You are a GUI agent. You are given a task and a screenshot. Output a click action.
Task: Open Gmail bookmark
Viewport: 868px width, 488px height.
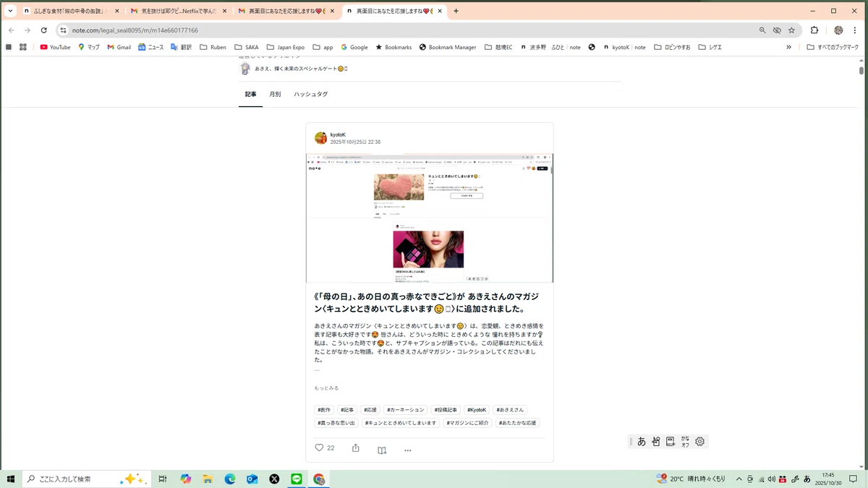[119, 47]
